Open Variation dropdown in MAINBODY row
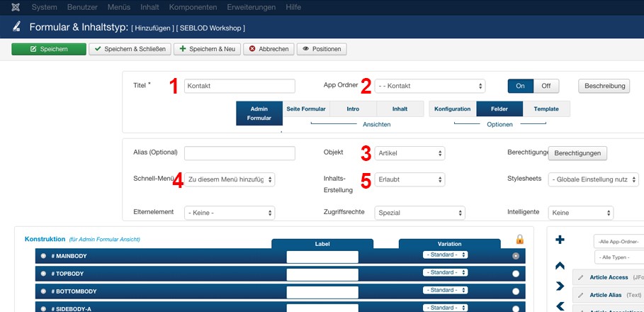The image size is (644, 312). click(x=445, y=255)
